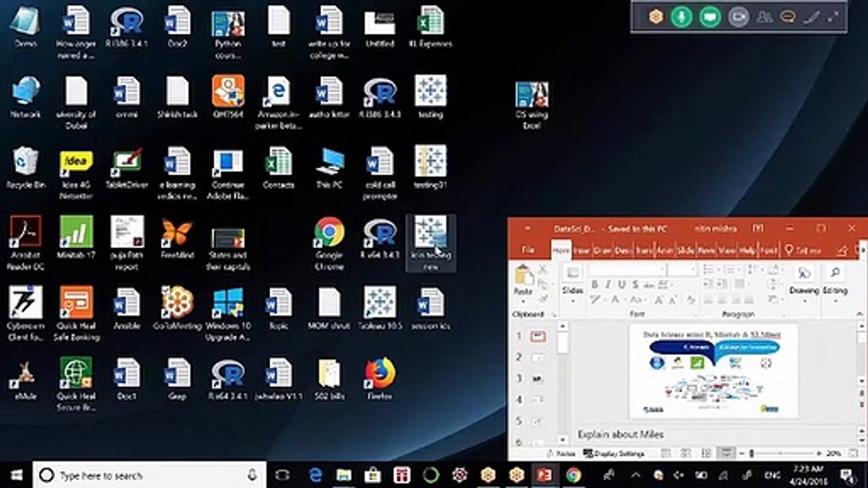The height and width of the screenshot is (488, 868).
Task: Open the Action Center notification icon
Action: 847,475
